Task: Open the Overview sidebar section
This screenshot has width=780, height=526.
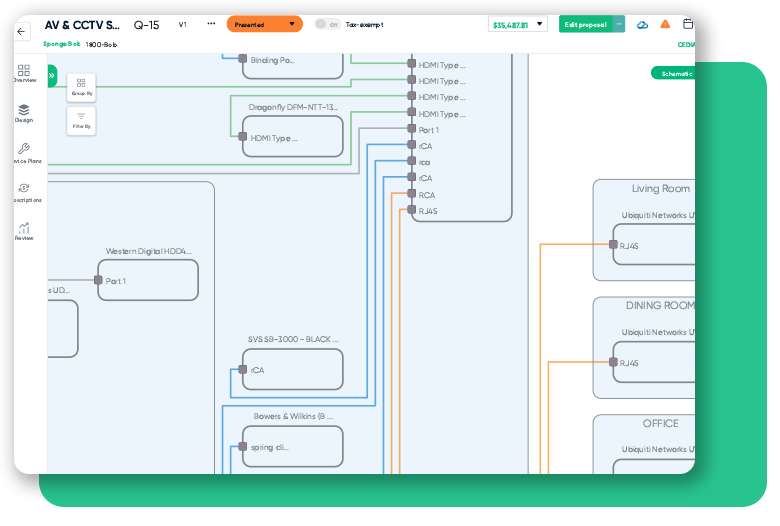Action: [x=24, y=73]
